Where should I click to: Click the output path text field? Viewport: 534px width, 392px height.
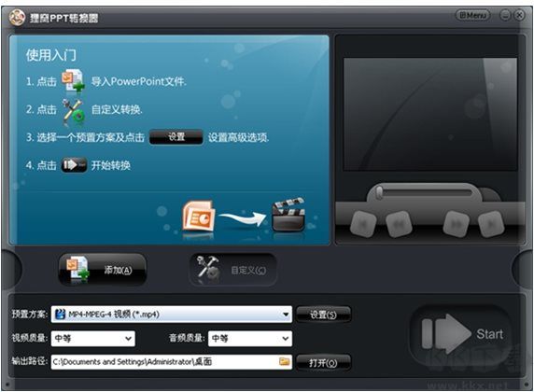(172, 362)
